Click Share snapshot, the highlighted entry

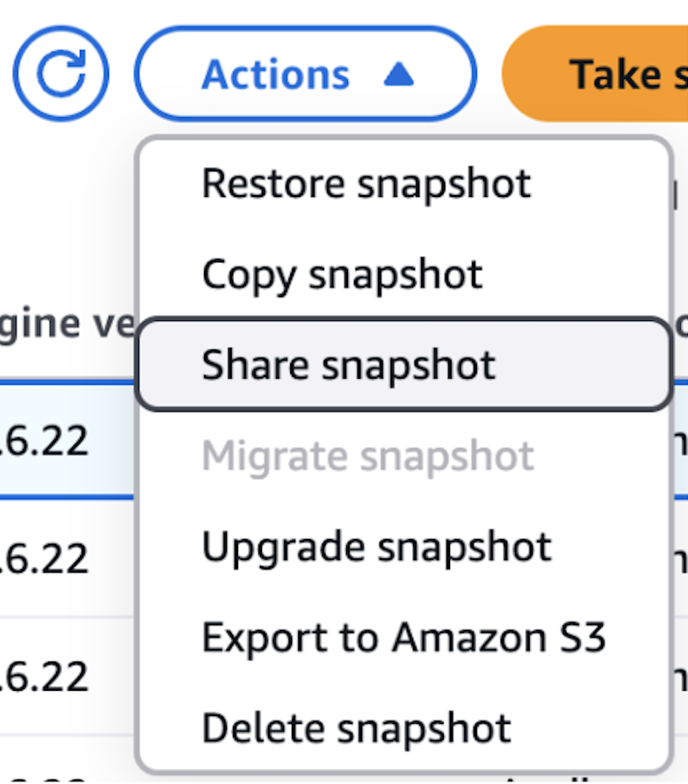click(x=351, y=365)
